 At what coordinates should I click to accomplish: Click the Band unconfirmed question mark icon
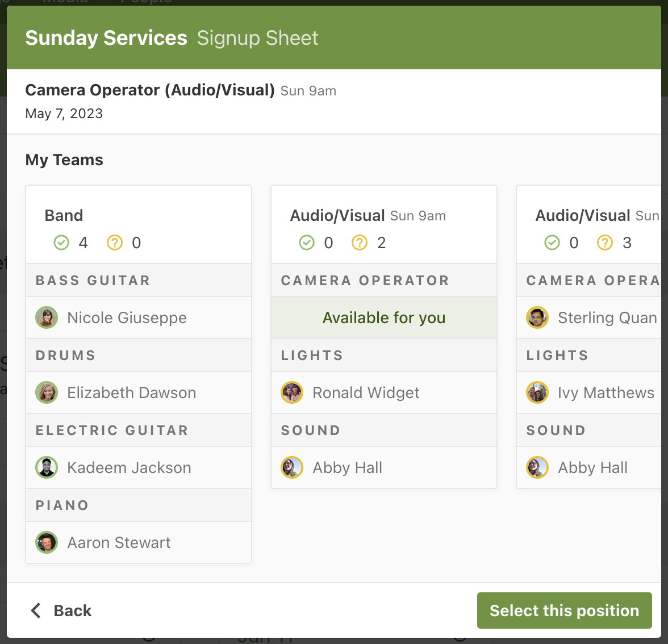115,243
